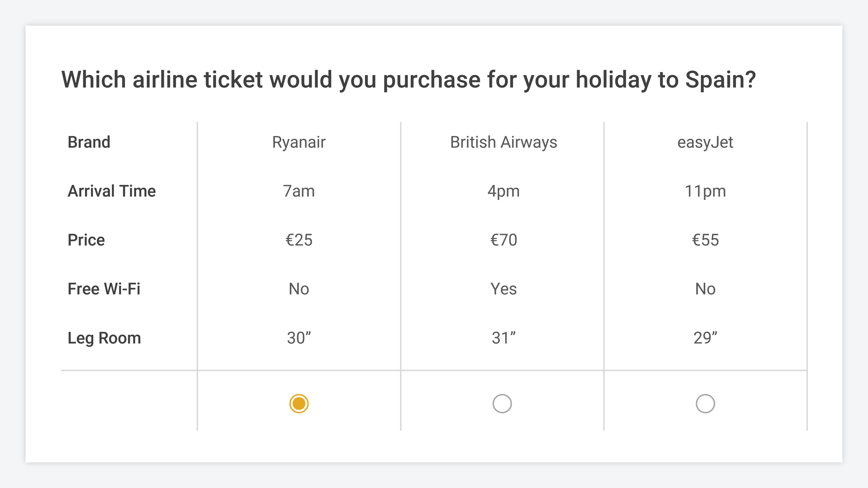Click the British Airways brand name
Viewport: 868px width, 488px height.
click(x=503, y=142)
